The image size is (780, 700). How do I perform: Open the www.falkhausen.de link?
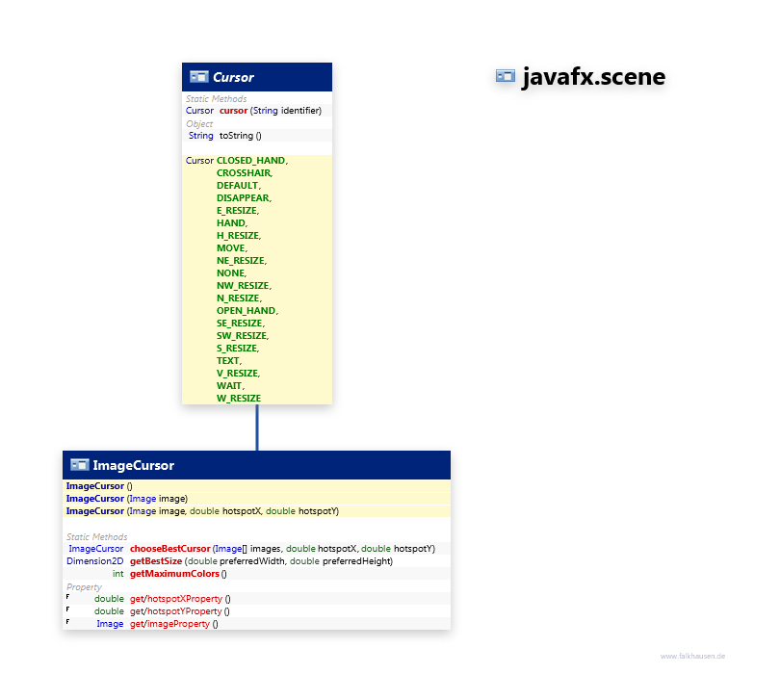tap(692, 656)
